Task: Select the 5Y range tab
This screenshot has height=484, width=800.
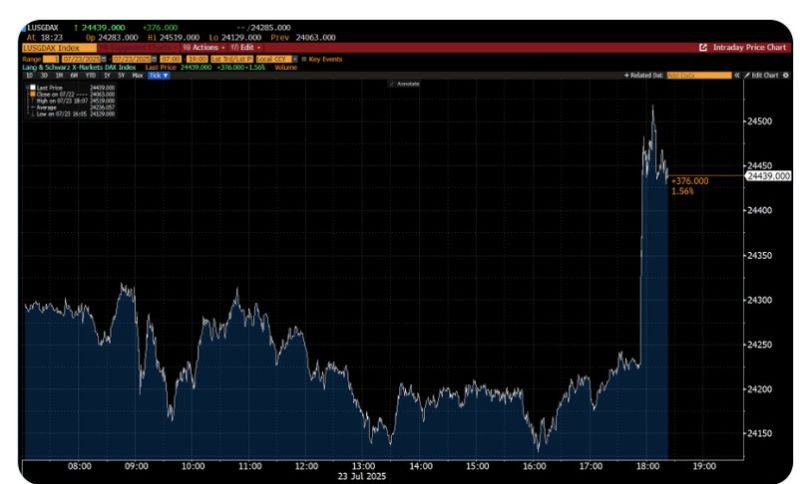Action: point(121,75)
